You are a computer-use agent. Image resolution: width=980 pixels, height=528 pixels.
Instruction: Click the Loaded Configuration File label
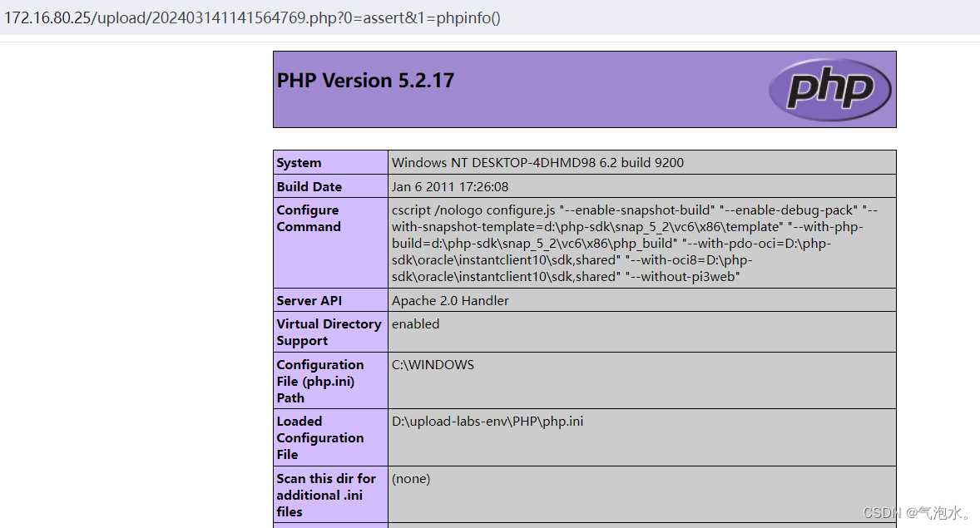click(320, 437)
